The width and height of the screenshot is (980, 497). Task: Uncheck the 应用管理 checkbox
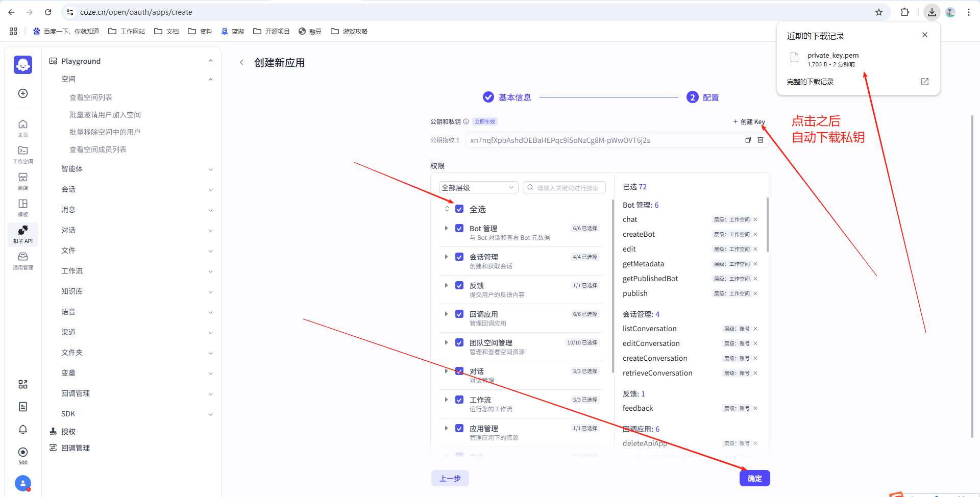(459, 428)
